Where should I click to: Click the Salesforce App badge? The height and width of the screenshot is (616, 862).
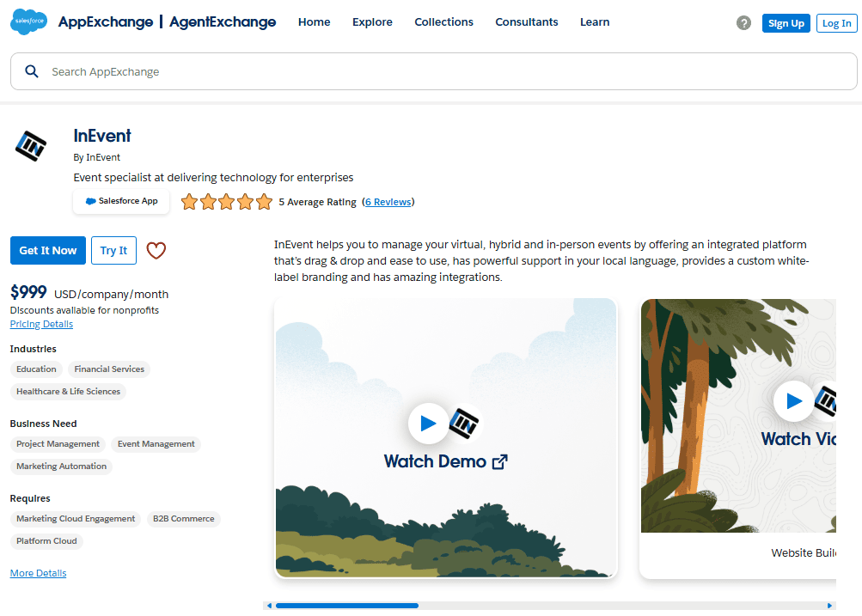click(x=121, y=201)
